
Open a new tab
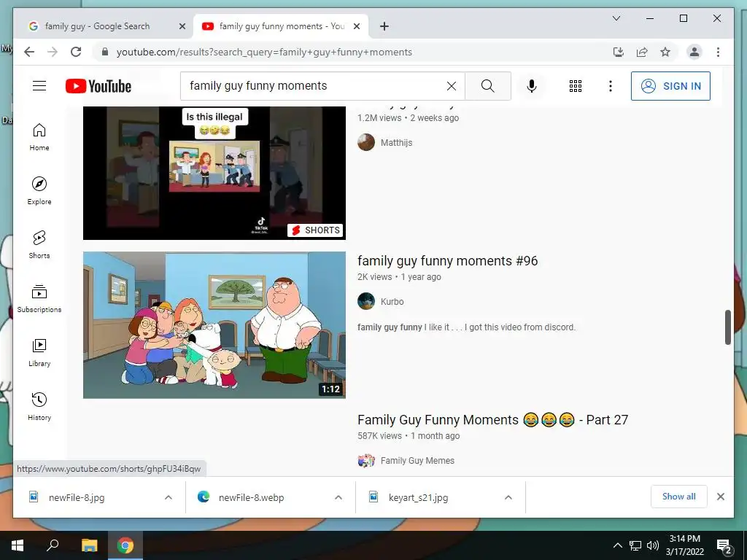point(384,27)
